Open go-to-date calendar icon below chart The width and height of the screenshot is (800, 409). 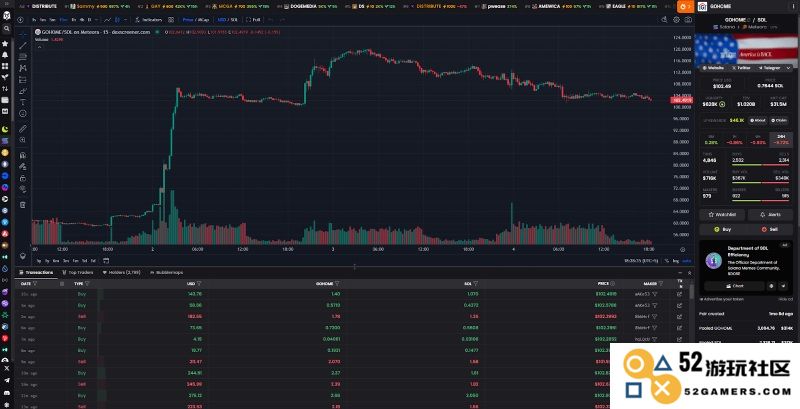pos(106,261)
